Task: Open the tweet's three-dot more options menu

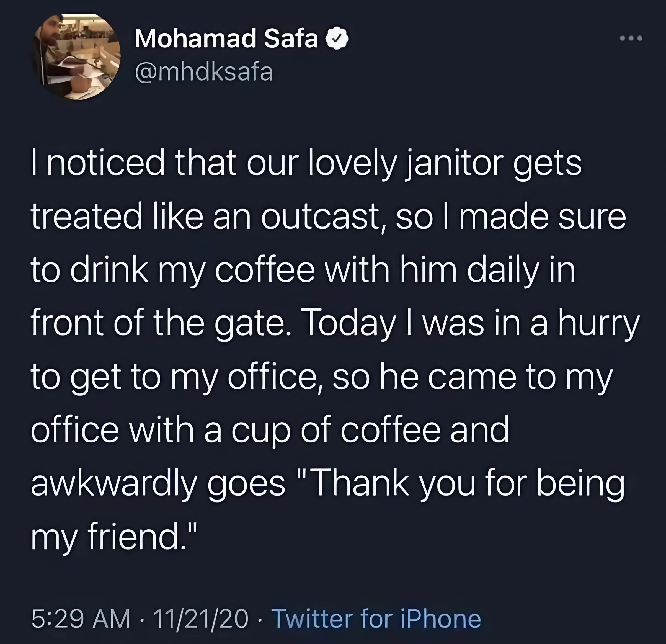Action: click(631, 38)
